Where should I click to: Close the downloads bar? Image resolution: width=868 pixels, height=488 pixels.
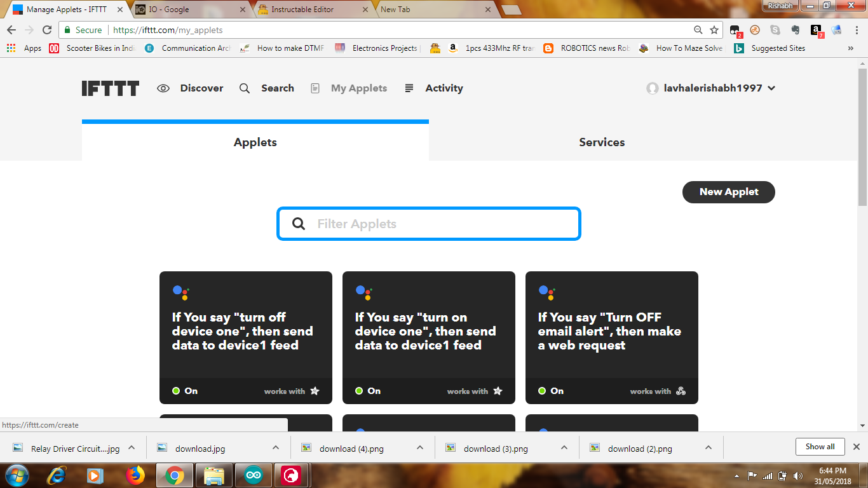[857, 447]
